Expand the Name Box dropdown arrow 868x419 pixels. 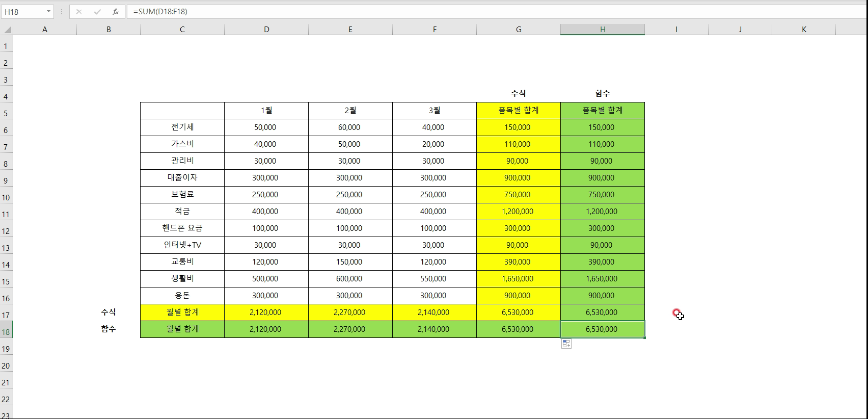coord(48,12)
